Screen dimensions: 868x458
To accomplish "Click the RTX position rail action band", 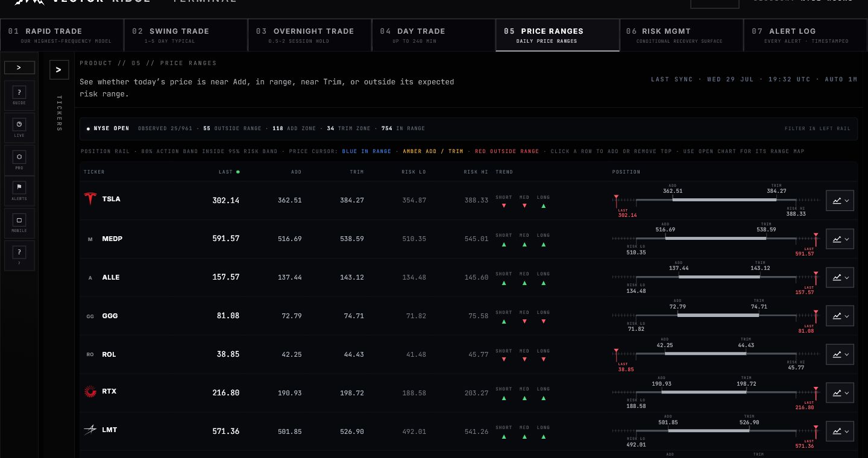I will 704,392.
